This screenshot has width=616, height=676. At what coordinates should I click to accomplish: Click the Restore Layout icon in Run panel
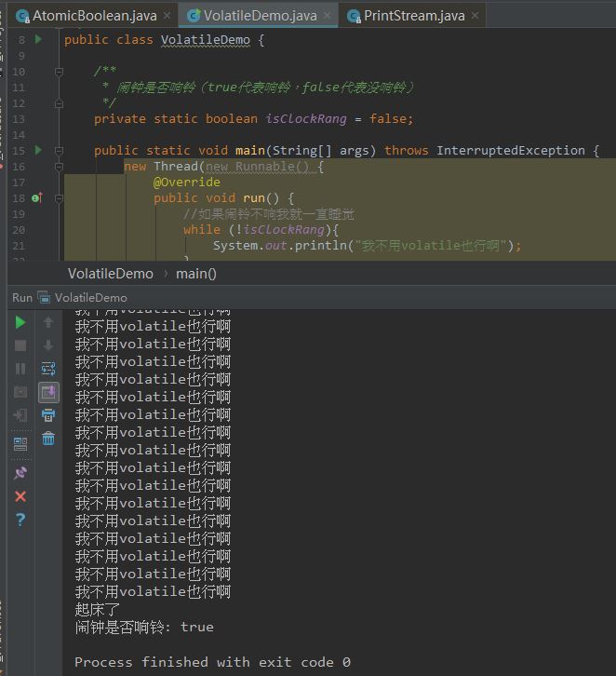[x=20, y=444]
